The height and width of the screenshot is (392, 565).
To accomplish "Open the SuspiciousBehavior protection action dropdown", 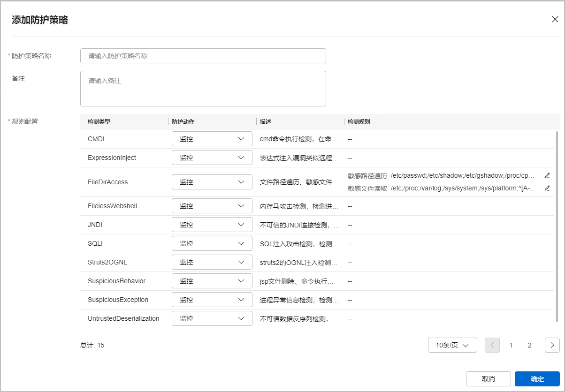I will click(212, 281).
